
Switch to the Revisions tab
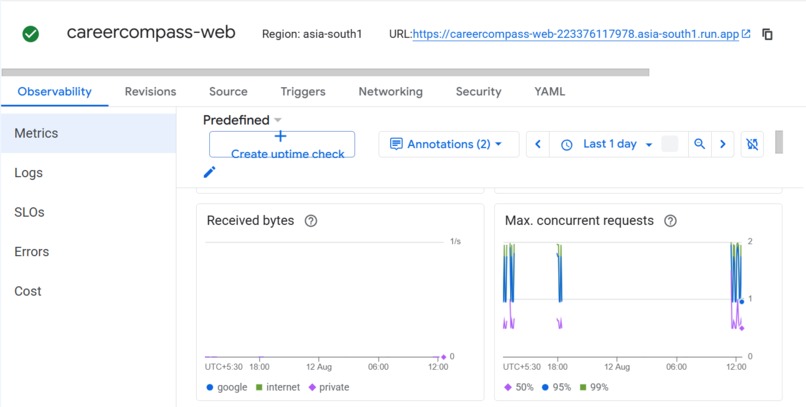pyautogui.click(x=151, y=91)
